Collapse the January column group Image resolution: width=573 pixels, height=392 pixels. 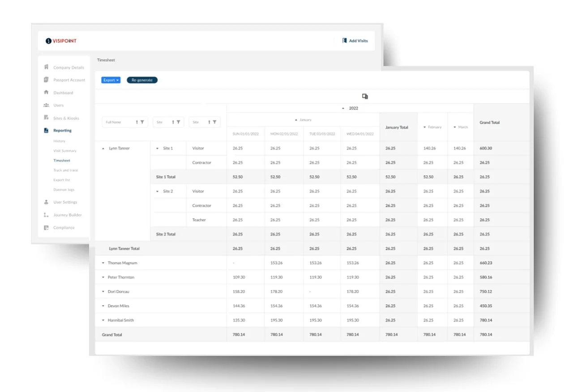tap(296, 120)
